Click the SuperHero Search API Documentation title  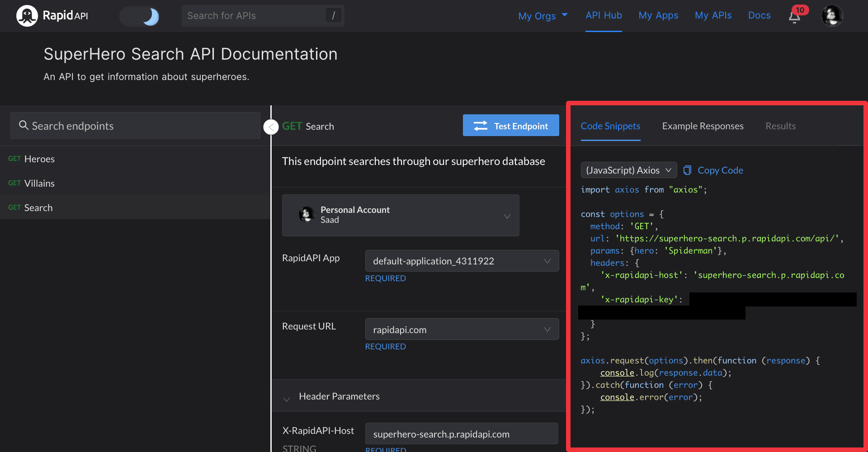click(x=190, y=54)
